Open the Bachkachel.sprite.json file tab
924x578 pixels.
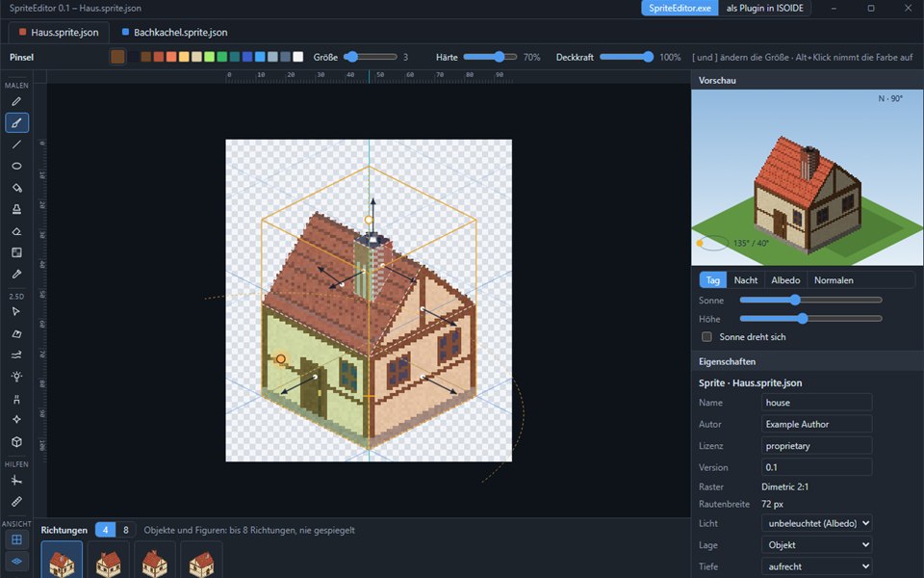click(174, 33)
